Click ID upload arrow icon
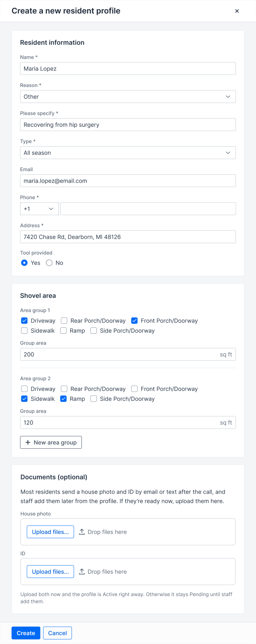Viewport: 256px width, 644px height. 82,571
